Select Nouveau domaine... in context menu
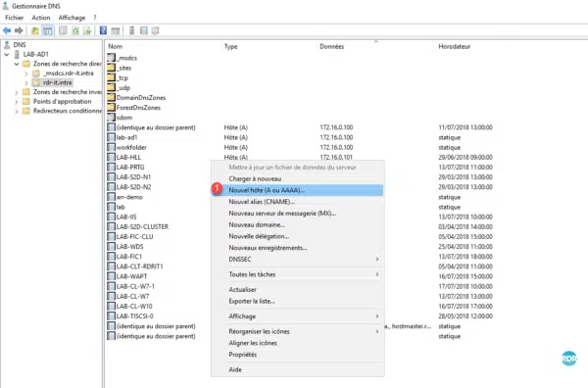The image size is (588, 388). (x=298, y=225)
